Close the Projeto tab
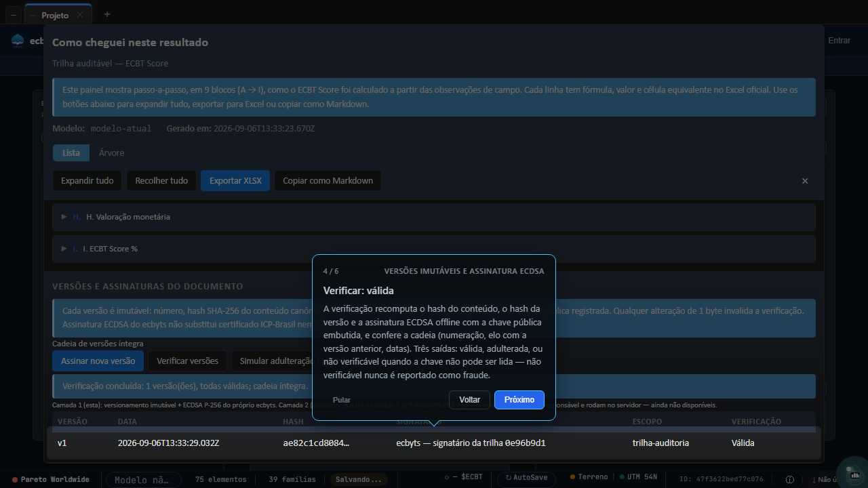Viewport: 868px width, 488px height. tap(79, 15)
